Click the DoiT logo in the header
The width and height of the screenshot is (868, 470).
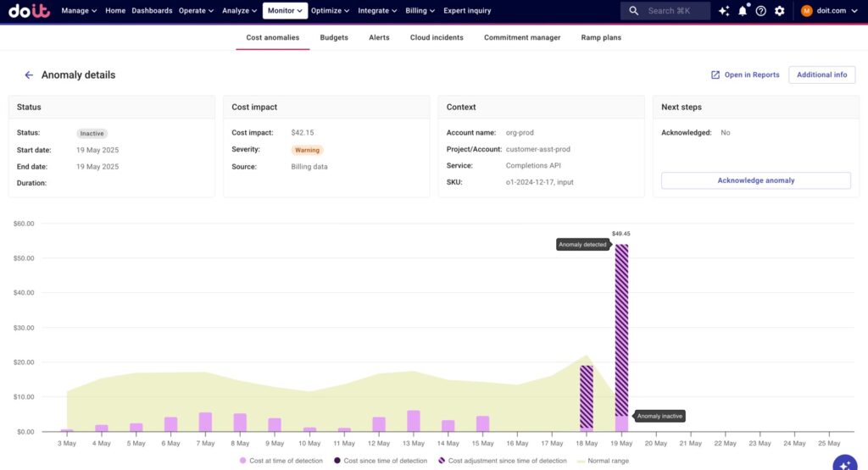(x=31, y=11)
